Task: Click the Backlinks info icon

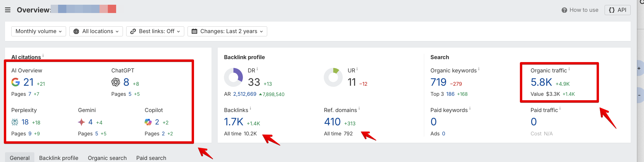Action: [250, 109]
